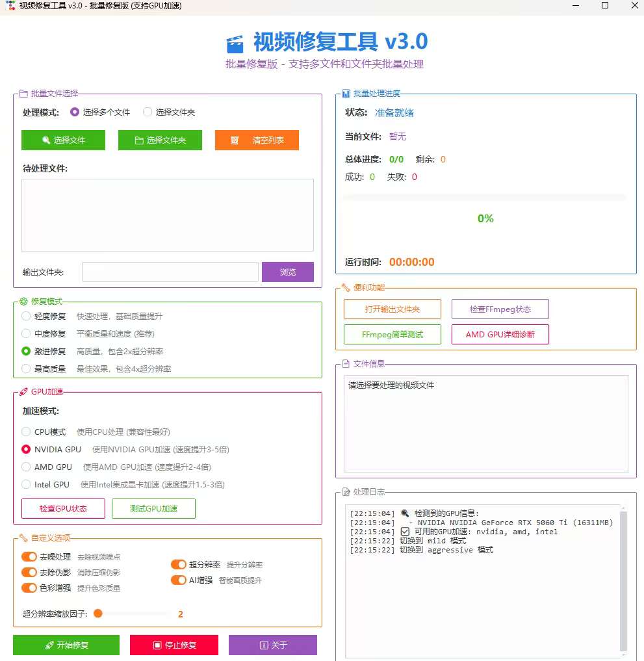Click 检查FFmpeg状态 button
Image resolution: width=644 pixels, height=661 pixels.
tap(500, 309)
